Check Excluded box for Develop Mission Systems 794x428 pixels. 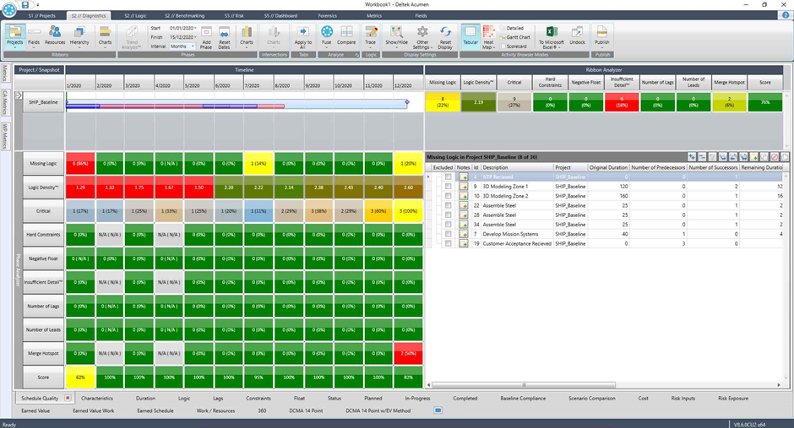[x=448, y=234]
